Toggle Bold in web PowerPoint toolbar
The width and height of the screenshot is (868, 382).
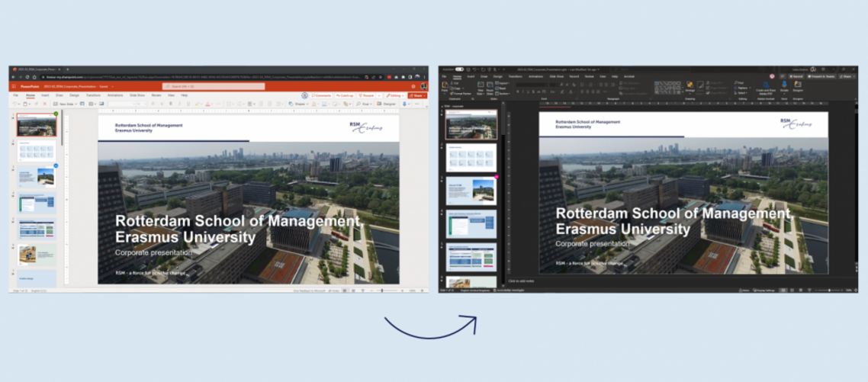click(x=171, y=104)
